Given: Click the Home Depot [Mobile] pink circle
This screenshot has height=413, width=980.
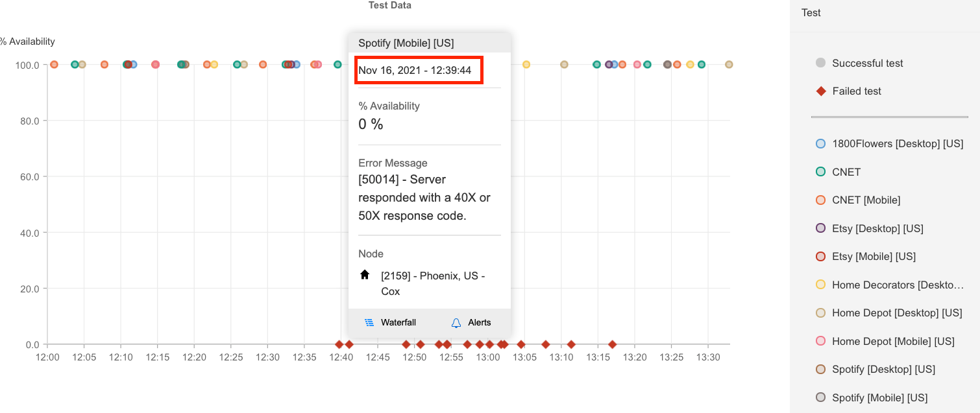Looking at the screenshot, I should (x=820, y=341).
